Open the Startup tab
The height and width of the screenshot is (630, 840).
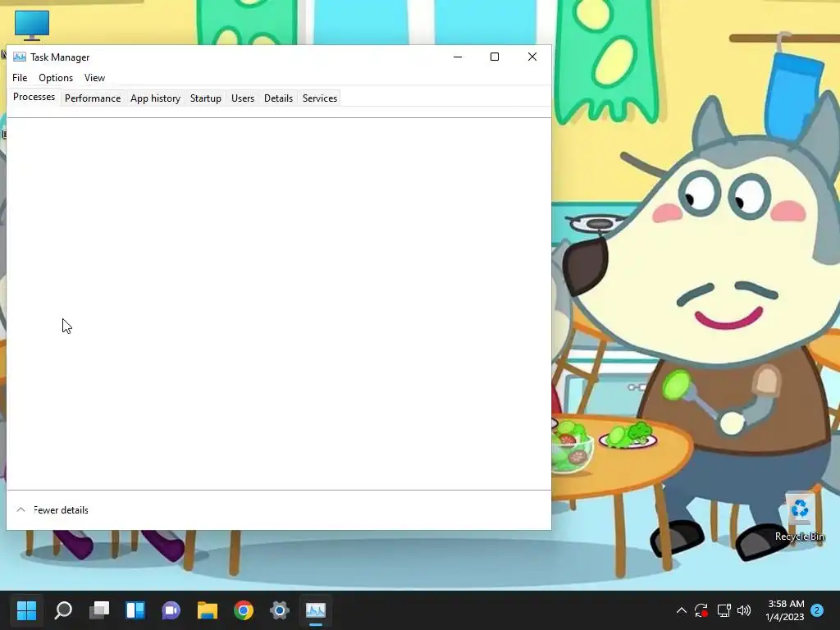206,98
